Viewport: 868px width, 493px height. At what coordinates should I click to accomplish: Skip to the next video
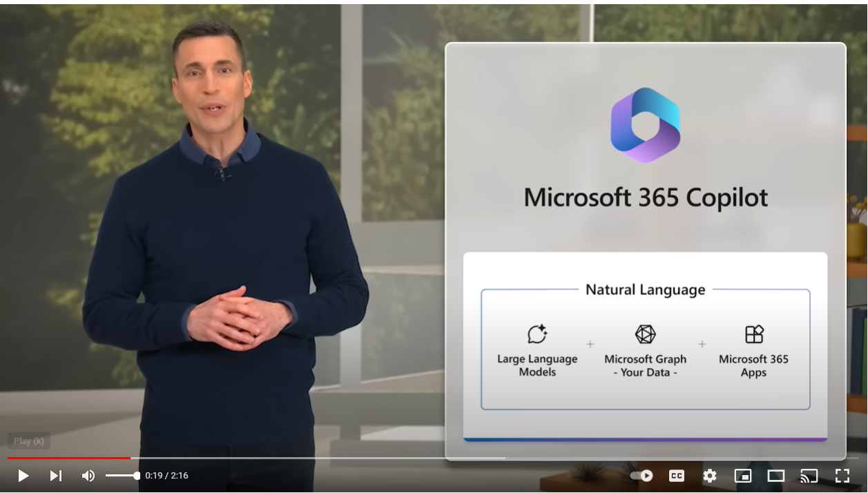[55, 476]
